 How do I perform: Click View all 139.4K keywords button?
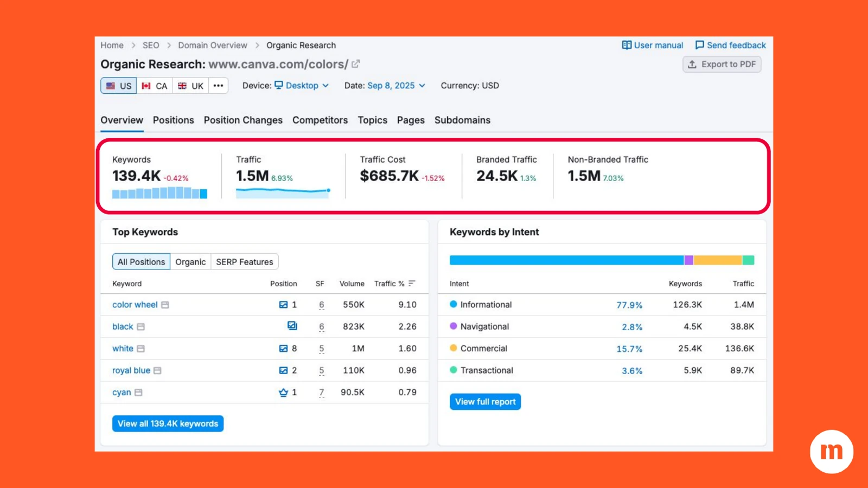[168, 423]
